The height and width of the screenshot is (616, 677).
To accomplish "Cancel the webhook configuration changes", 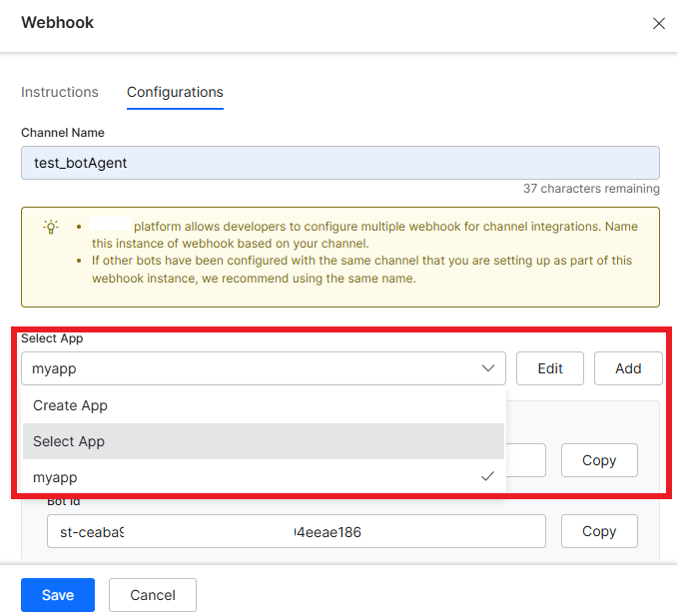I will (153, 595).
